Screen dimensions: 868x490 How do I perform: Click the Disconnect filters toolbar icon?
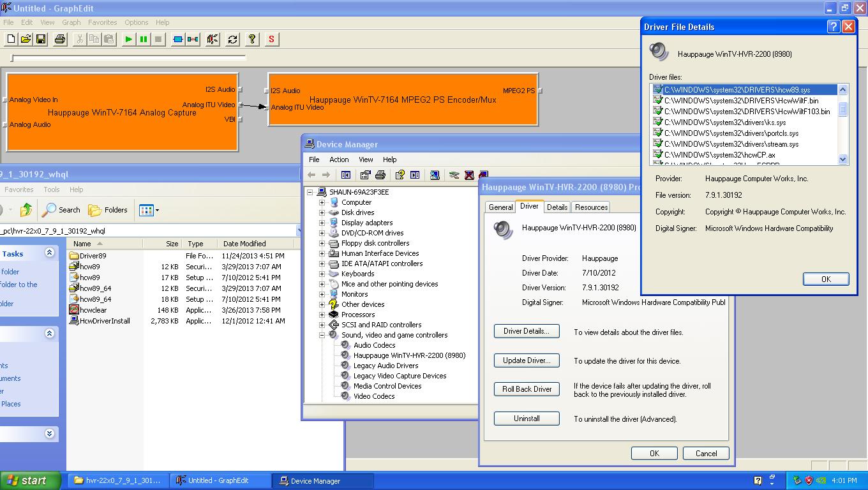193,40
